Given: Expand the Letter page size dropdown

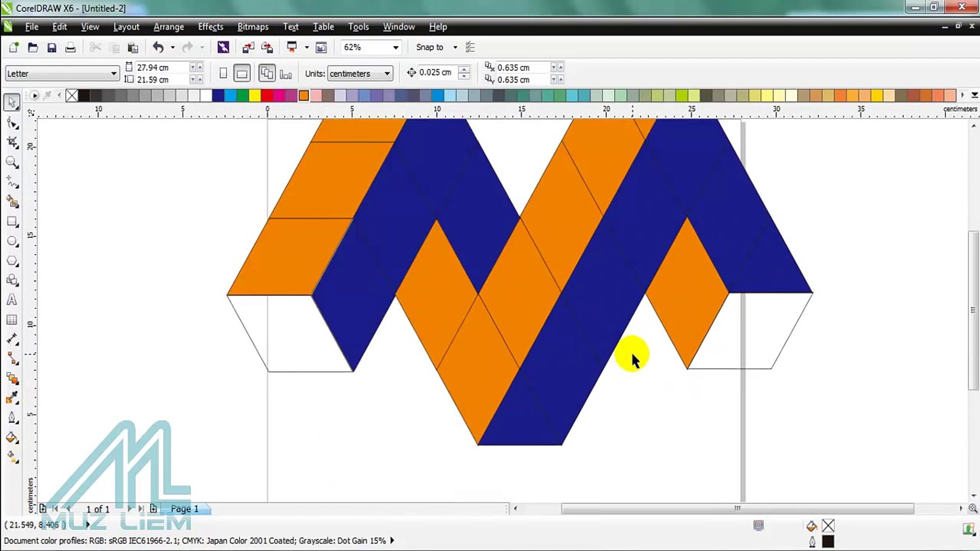Looking at the screenshot, I should [113, 73].
